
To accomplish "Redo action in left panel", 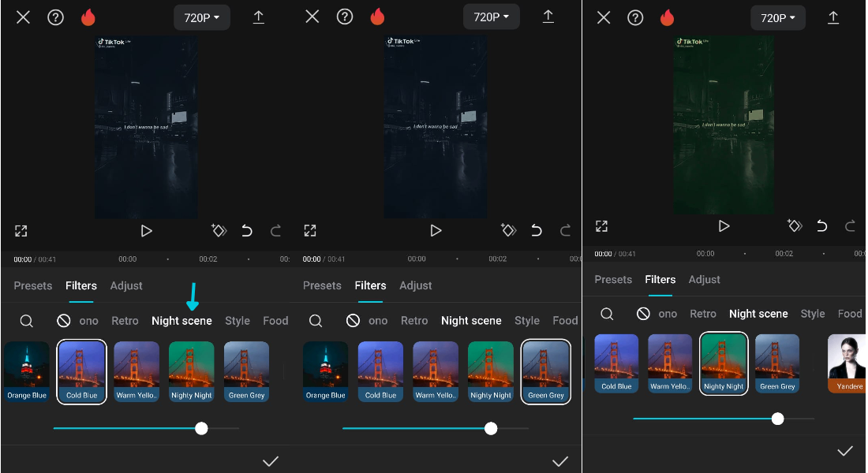I will [x=275, y=231].
